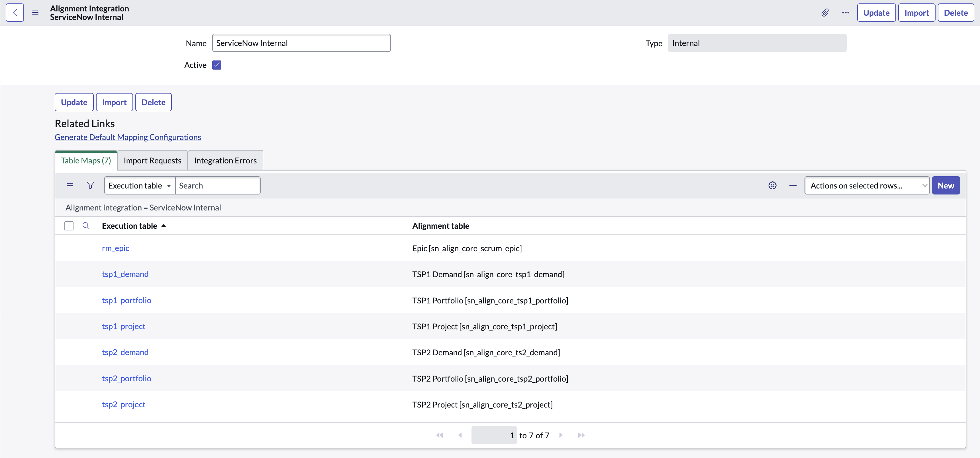Open the tsp2_demand table map record

[x=125, y=352]
